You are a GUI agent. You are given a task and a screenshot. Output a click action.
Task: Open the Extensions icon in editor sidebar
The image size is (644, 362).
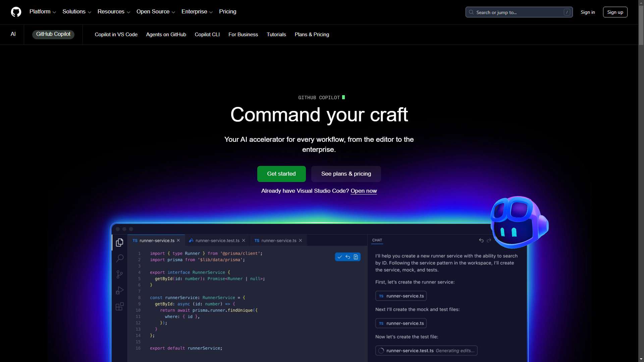point(119,306)
